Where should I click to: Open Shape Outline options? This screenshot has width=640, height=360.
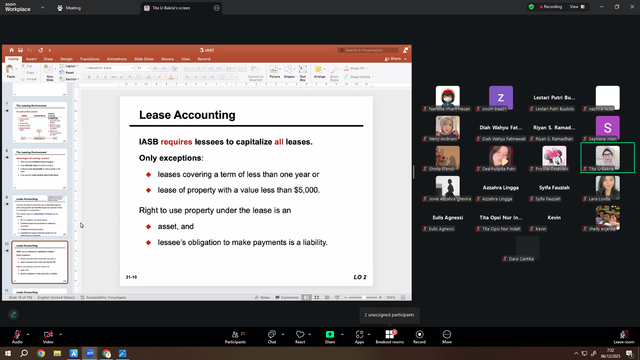click(358, 77)
